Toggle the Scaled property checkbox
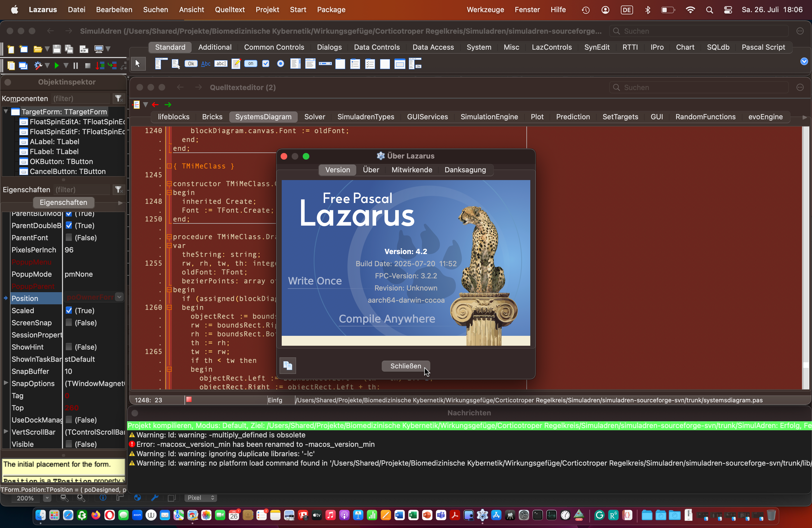The height and width of the screenshot is (528, 812). coord(69,310)
